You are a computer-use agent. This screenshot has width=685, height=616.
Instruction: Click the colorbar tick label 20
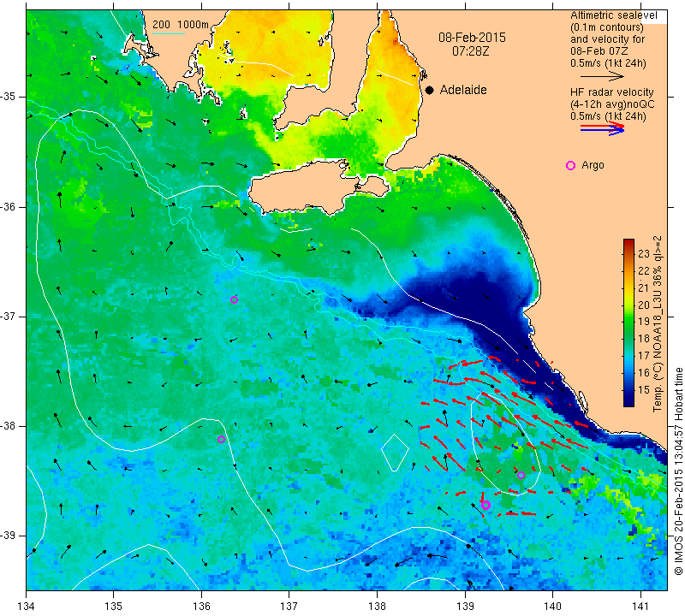644,305
